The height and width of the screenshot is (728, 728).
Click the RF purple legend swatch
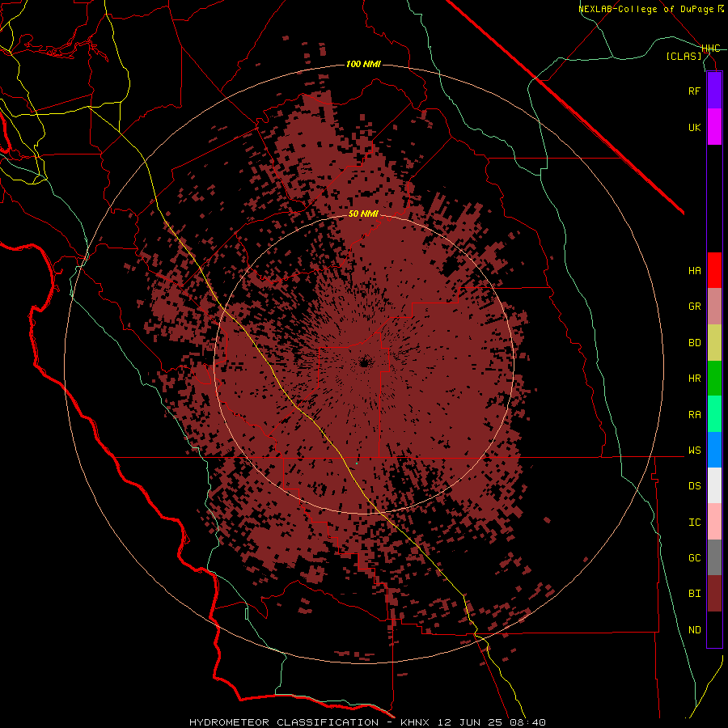click(714, 91)
